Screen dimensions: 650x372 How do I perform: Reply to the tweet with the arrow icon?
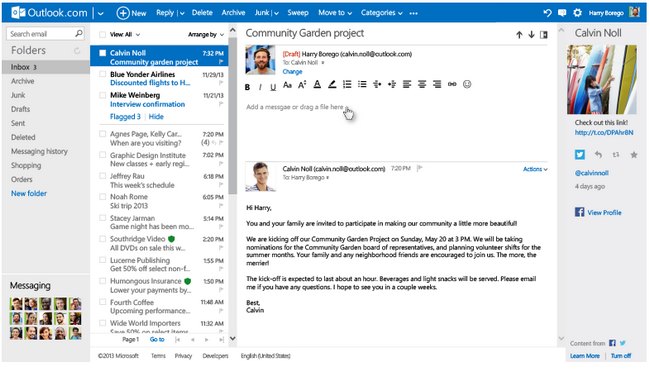point(598,155)
